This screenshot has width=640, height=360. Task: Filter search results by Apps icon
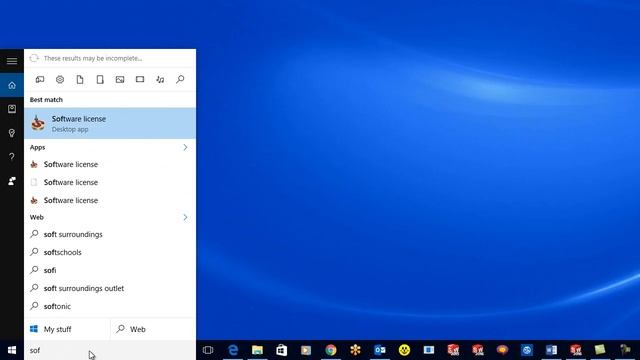40,80
